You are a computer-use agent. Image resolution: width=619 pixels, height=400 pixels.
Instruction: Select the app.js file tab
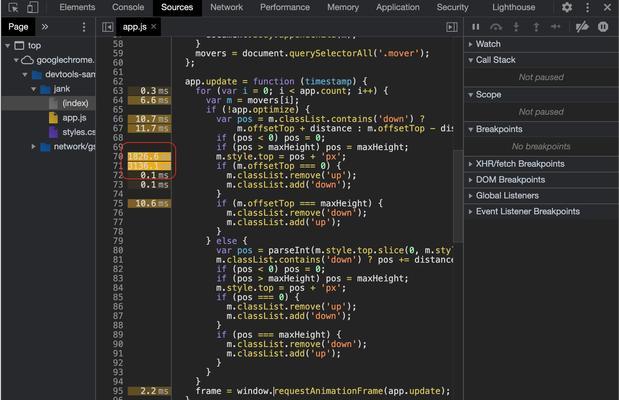tap(134, 27)
